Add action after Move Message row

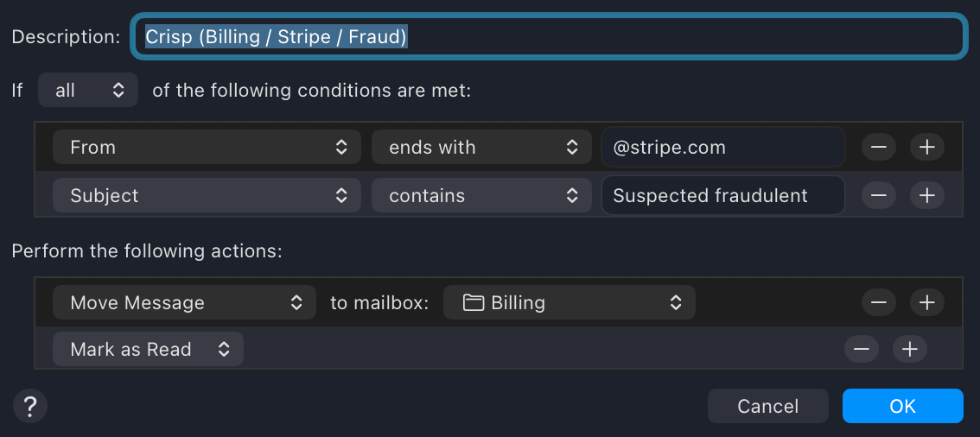[927, 303]
